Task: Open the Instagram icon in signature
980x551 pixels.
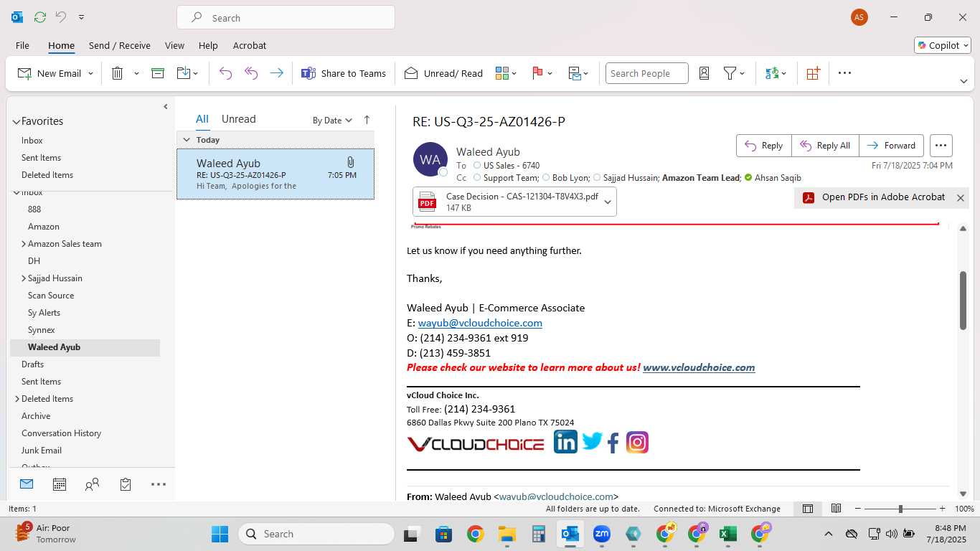Action: point(637,442)
